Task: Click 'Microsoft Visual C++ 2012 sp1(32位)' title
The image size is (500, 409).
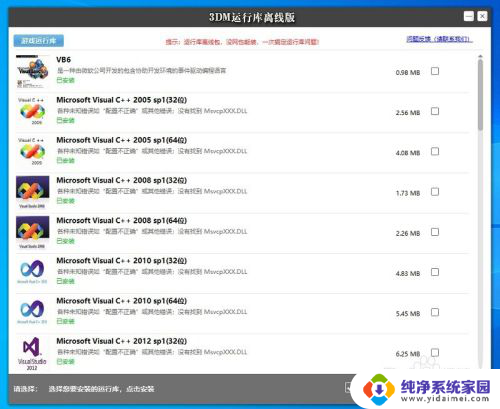Action: 122,341
